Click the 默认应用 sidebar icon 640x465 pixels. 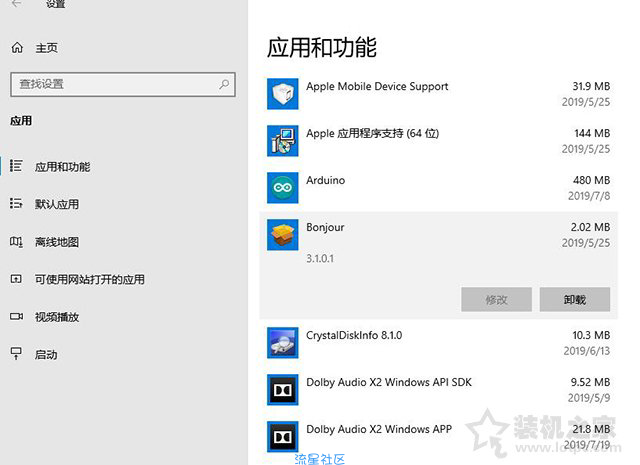point(16,203)
